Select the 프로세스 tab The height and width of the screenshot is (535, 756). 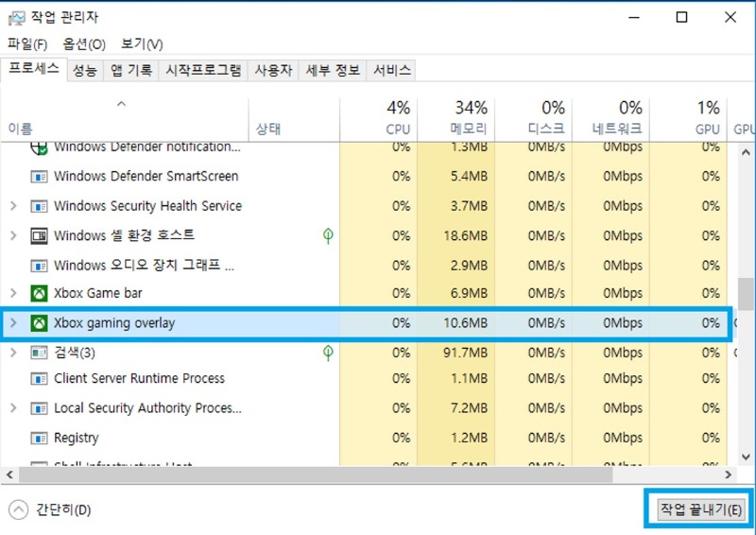click(x=34, y=69)
